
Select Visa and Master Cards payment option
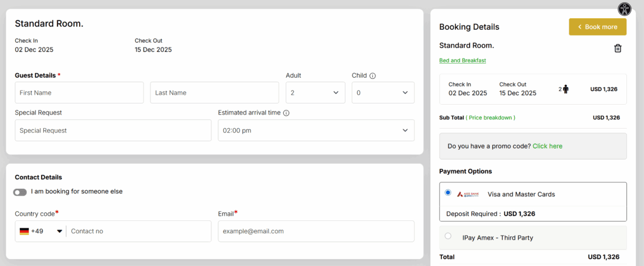(448, 192)
